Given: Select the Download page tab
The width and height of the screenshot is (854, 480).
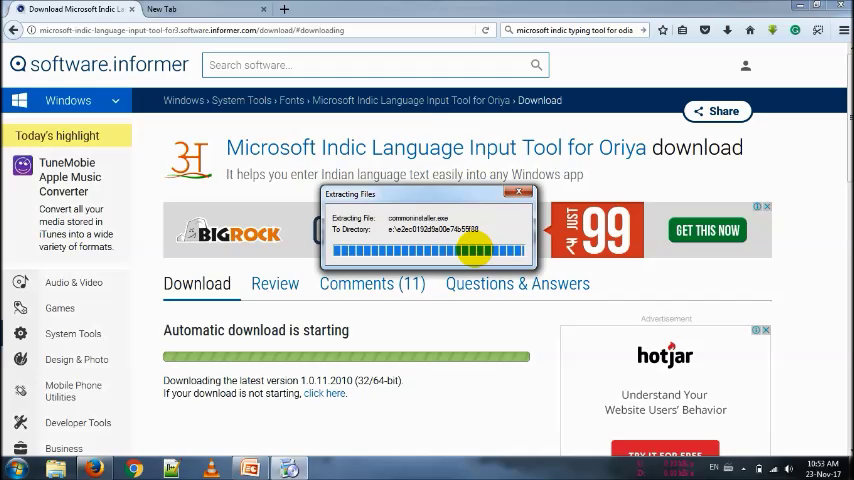Looking at the screenshot, I should click(x=197, y=284).
